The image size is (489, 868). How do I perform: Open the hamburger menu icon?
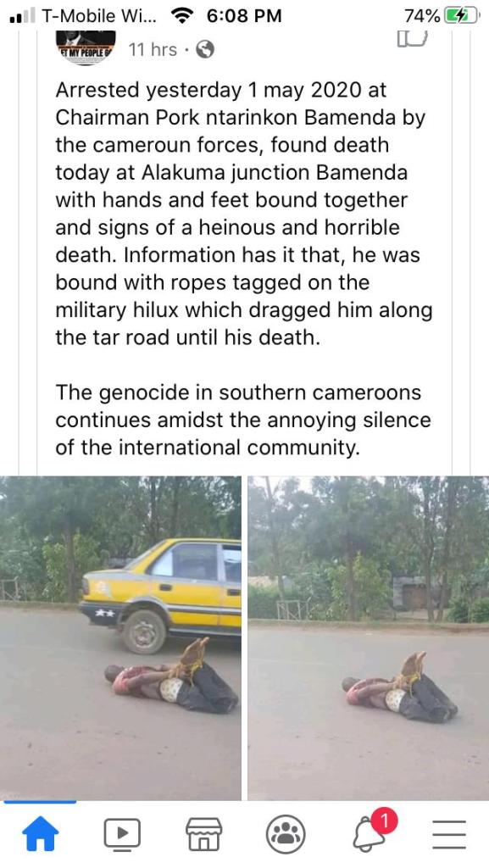click(x=448, y=834)
